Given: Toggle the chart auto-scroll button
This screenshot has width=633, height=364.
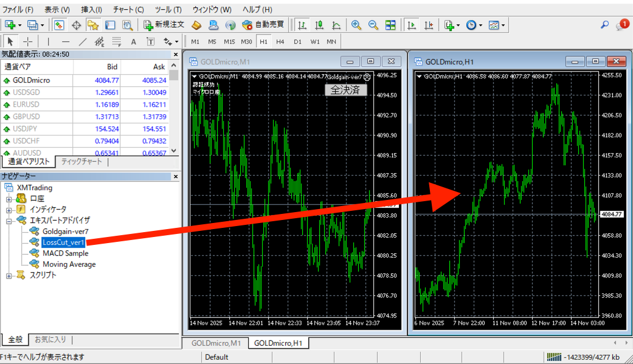Looking at the screenshot, I should (x=412, y=25).
